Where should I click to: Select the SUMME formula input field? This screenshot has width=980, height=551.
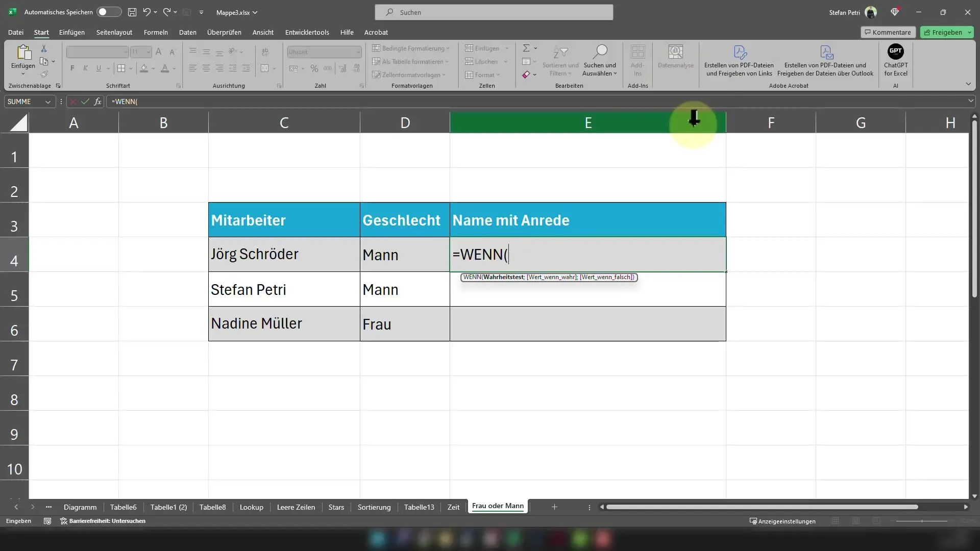[x=28, y=101]
